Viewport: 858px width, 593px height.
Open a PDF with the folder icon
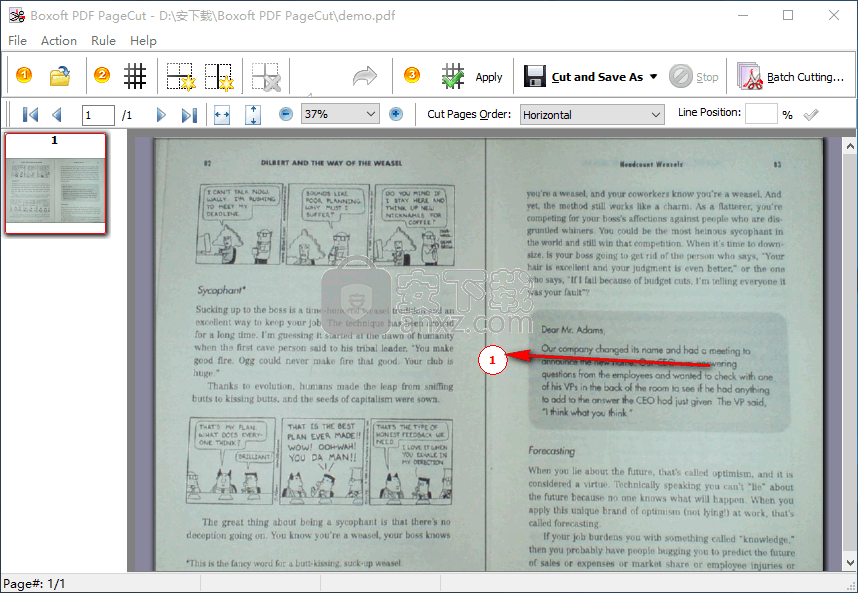click(x=60, y=76)
